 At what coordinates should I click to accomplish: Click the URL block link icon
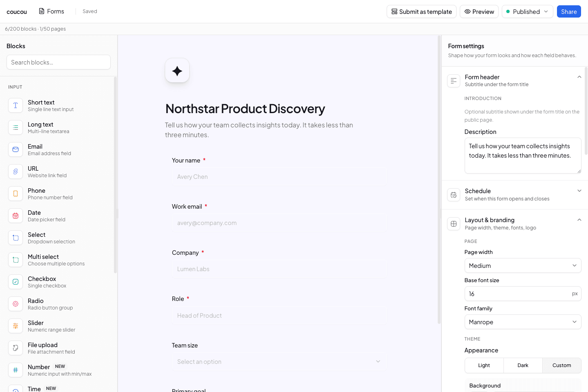coord(16,171)
